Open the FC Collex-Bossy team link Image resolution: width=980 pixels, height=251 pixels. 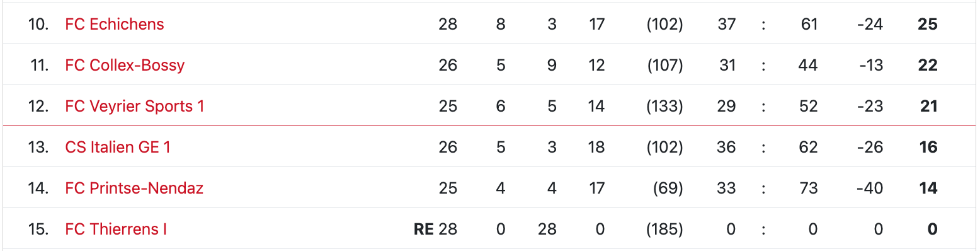(125, 65)
